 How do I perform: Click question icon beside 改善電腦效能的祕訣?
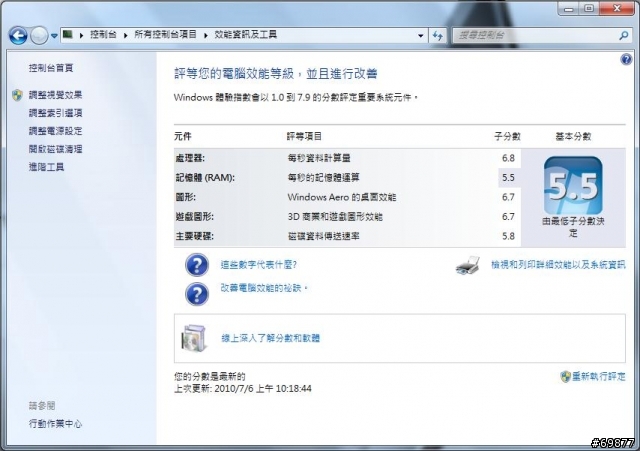pyautogui.click(x=197, y=294)
